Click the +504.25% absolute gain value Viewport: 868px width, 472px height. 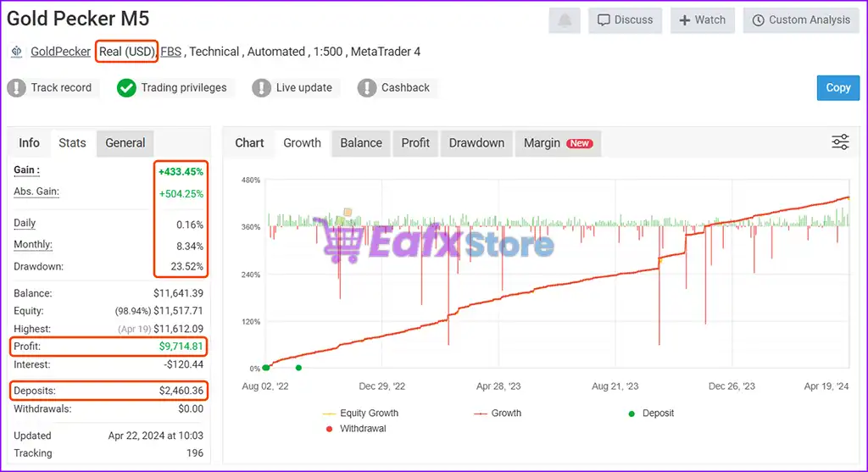[x=181, y=194]
